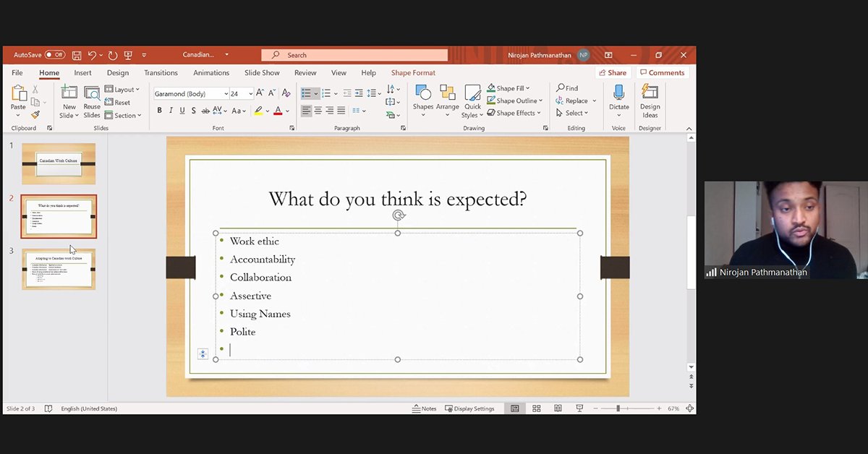Increase the font size

[260, 93]
